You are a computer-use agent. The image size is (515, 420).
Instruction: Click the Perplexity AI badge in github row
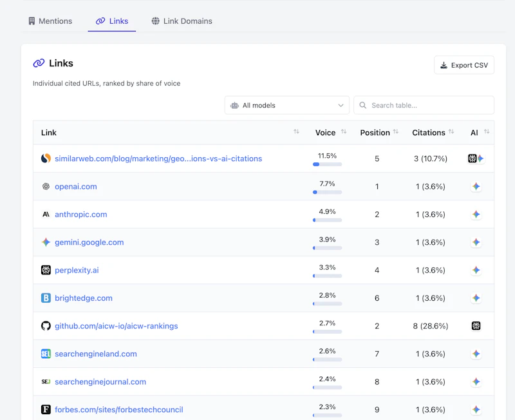pyautogui.click(x=476, y=326)
